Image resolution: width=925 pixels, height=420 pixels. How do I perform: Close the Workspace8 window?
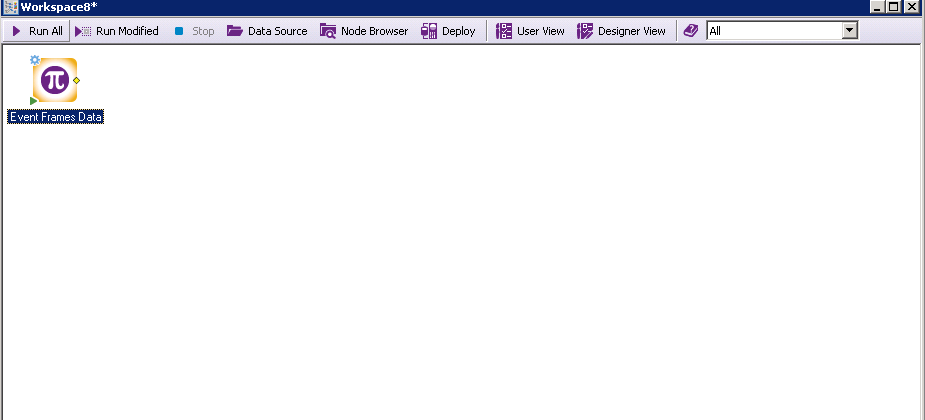tap(911, 7)
